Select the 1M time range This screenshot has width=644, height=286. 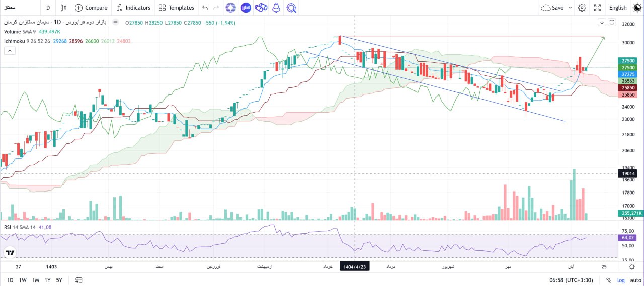click(x=35, y=280)
